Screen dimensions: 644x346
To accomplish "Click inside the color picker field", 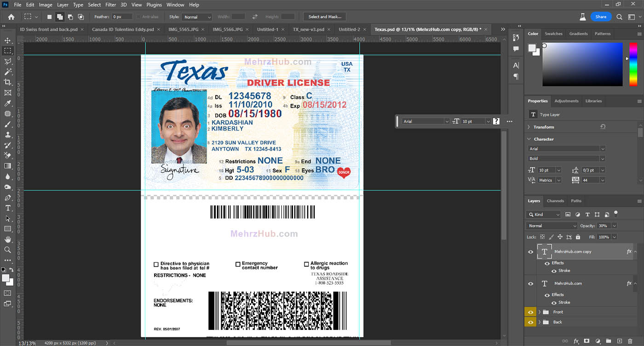I will 582,64.
